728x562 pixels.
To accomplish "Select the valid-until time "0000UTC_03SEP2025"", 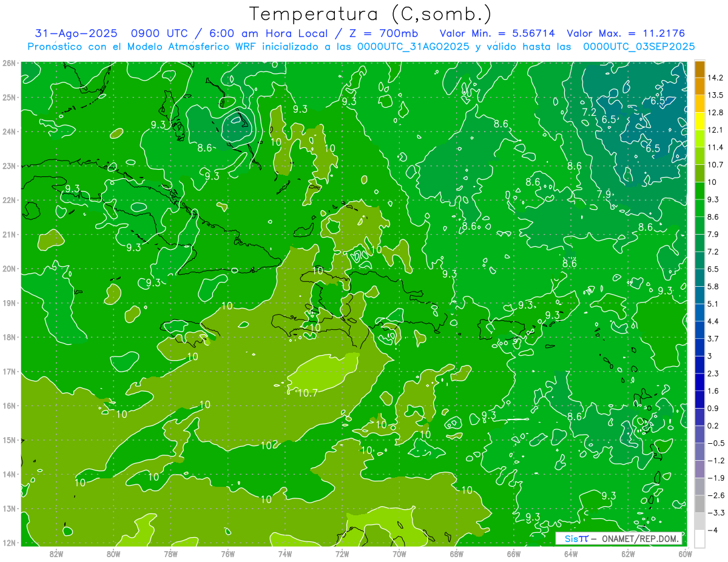I will tap(639, 47).
